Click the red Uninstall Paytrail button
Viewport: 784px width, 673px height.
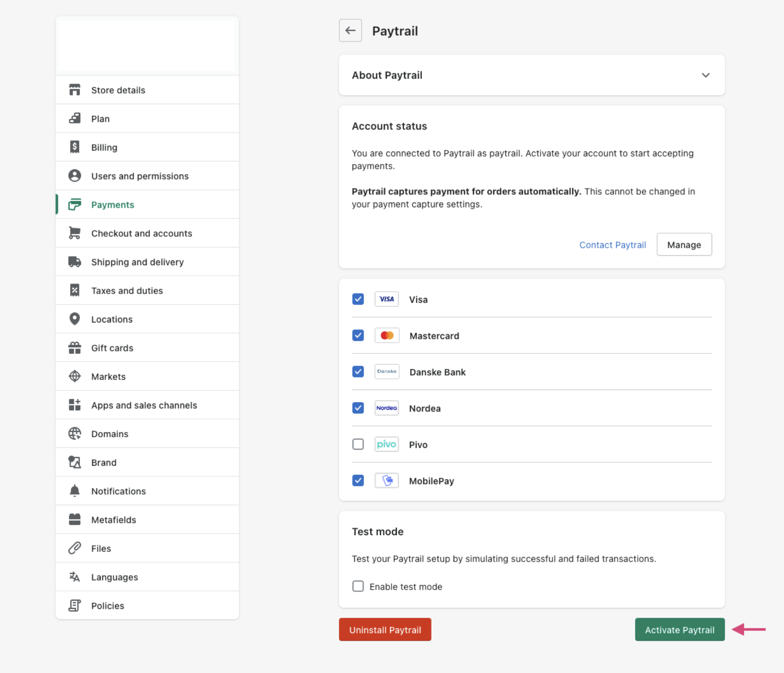[x=385, y=630]
